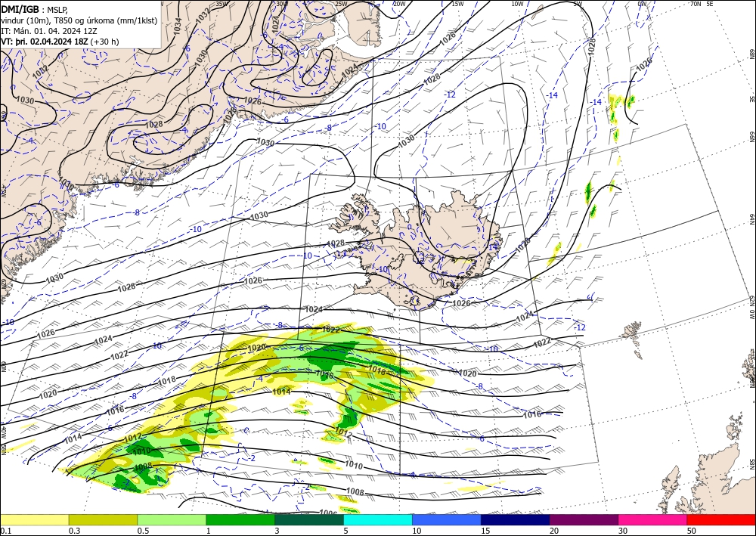The height and width of the screenshot is (536, 756).
Task: Click the "VT: þri. 02.04.2024 18Z (+30 h)" line
Action: coord(60,42)
